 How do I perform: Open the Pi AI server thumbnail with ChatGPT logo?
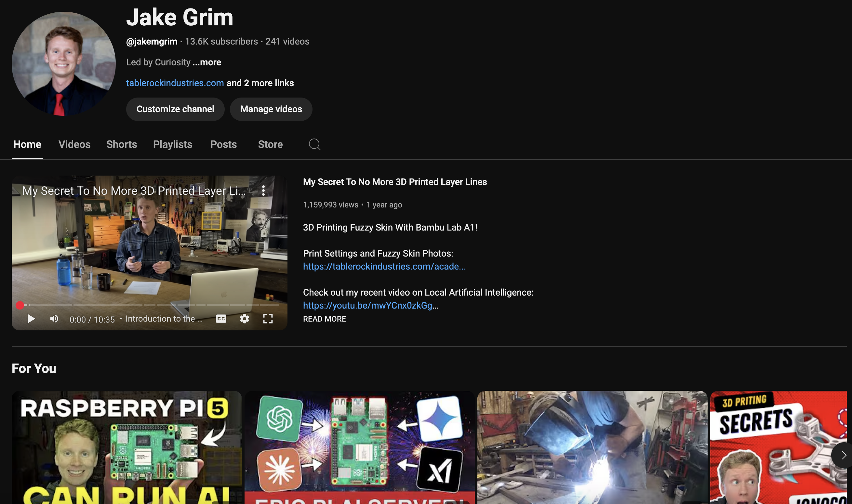[359, 447]
